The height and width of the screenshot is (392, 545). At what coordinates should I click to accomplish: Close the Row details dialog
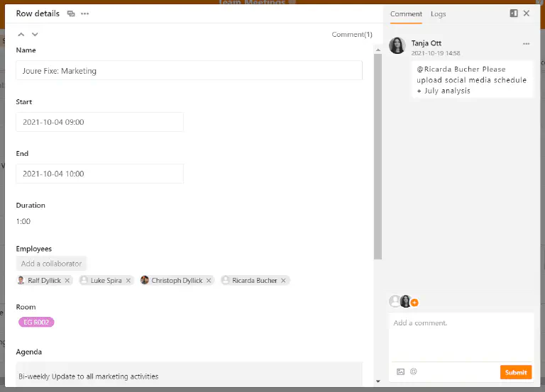(x=527, y=13)
